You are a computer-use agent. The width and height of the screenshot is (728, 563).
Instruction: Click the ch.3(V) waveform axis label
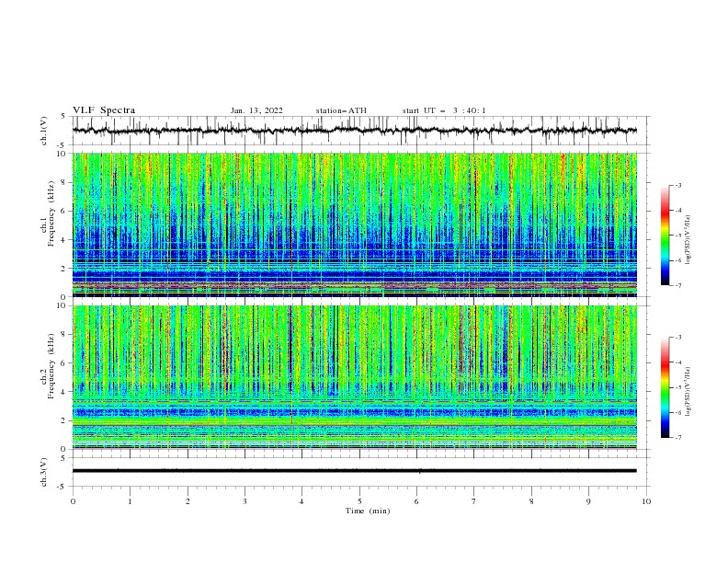tap(44, 472)
